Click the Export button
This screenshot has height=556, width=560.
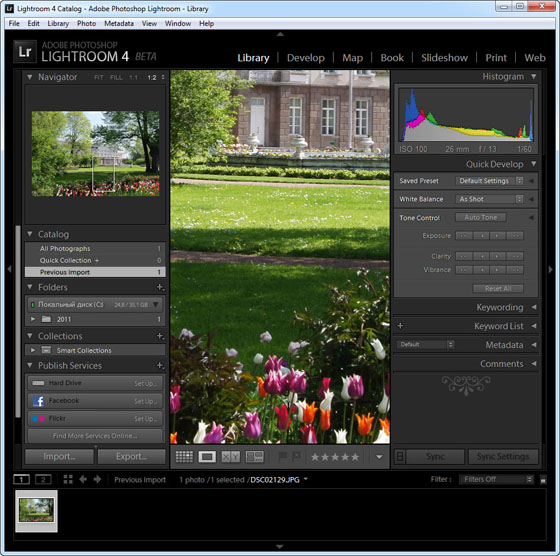[131, 456]
